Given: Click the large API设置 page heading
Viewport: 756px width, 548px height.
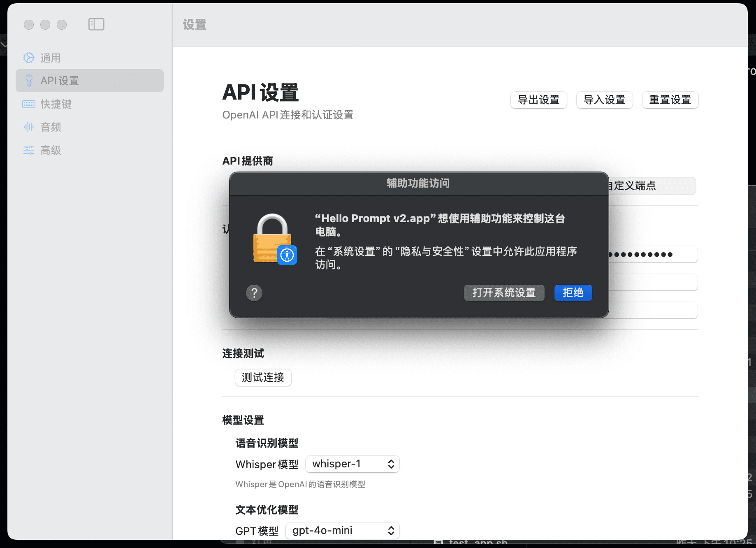Looking at the screenshot, I should click(x=260, y=92).
